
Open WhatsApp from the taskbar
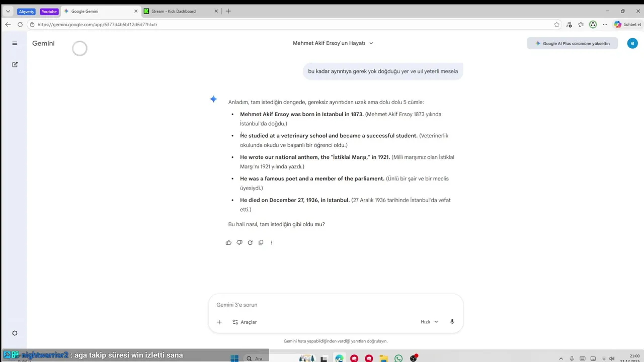(398, 358)
